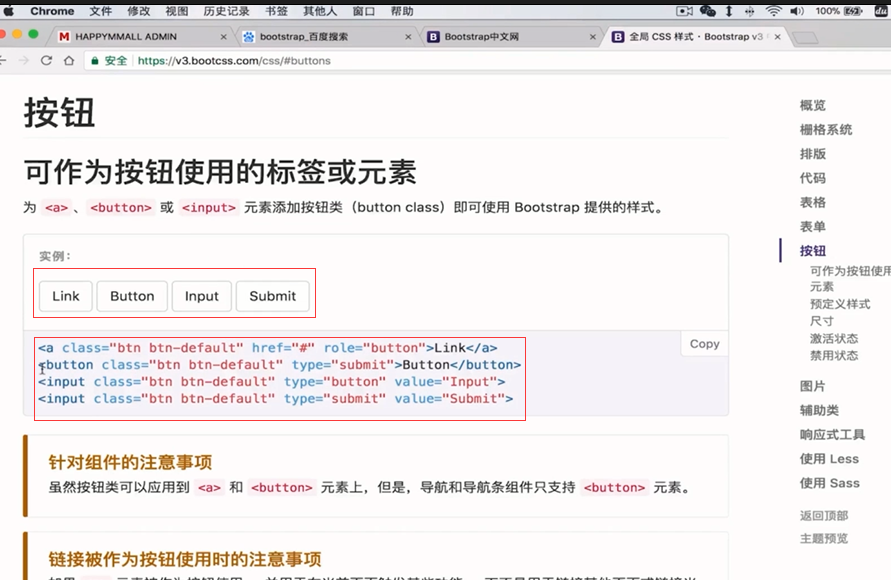This screenshot has height=580, width=891.
Task: Go to 代码 in the sidebar
Action: click(x=813, y=178)
